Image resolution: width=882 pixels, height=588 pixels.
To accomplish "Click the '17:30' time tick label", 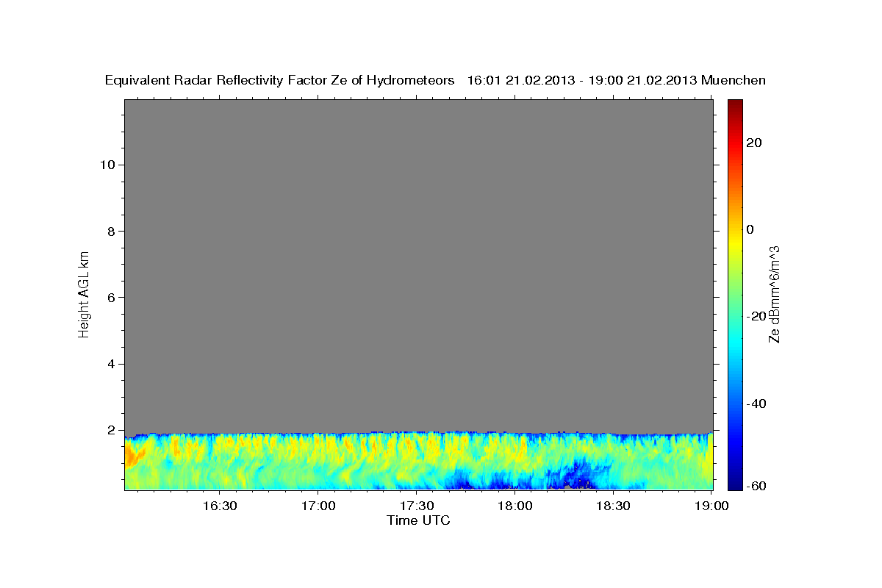I will pyautogui.click(x=417, y=506).
